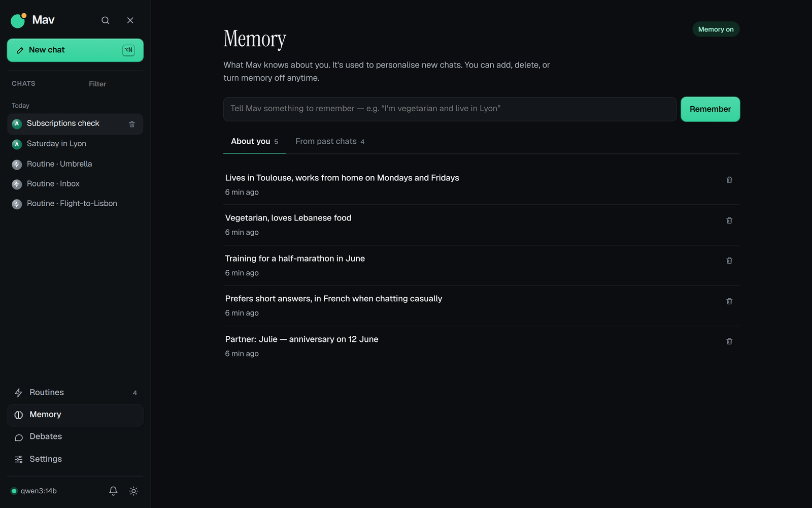Open the chats Filter

point(97,84)
